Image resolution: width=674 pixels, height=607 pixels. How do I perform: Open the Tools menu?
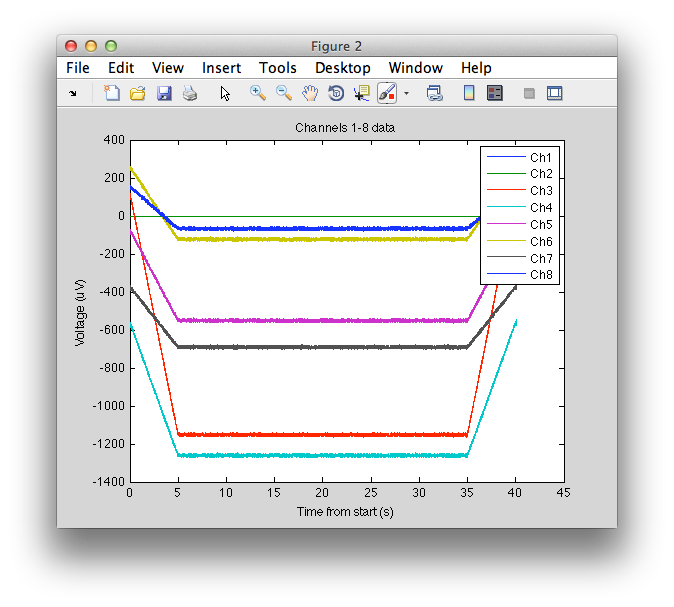click(x=278, y=68)
